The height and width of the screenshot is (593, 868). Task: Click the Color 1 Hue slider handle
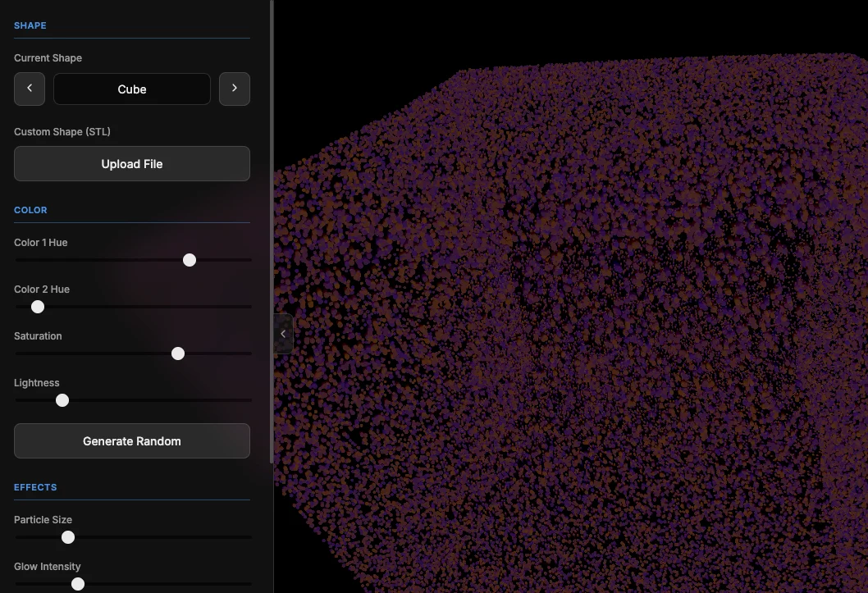(190, 260)
